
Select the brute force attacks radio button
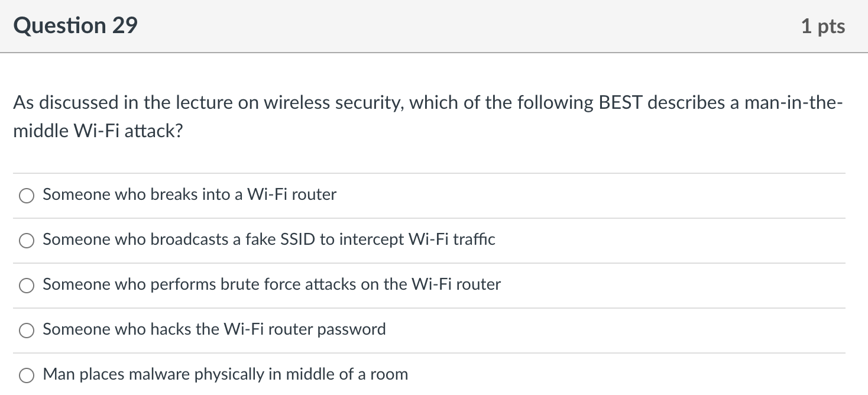click(27, 286)
